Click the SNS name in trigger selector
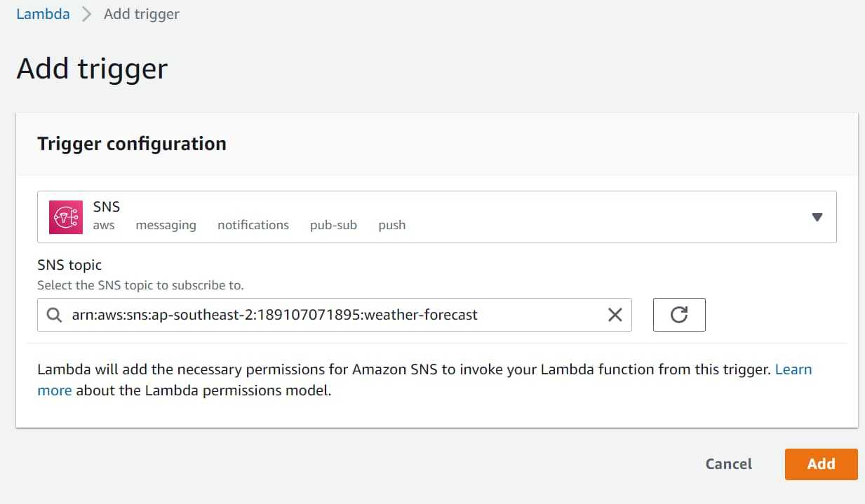The height and width of the screenshot is (504, 865). [x=107, y=207]
